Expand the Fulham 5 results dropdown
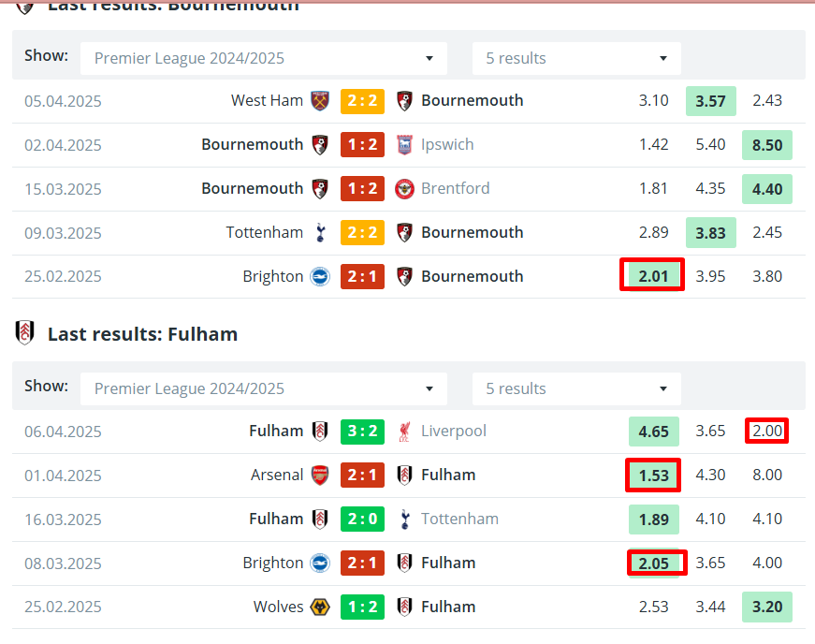This screenshot has width=815, height=644. [576, 388]
